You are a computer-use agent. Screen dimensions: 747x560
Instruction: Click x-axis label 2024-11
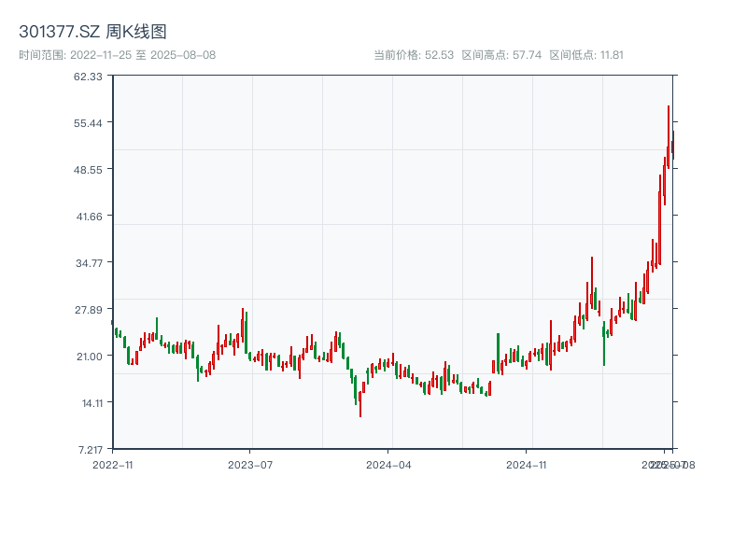[x=527, y=465]
